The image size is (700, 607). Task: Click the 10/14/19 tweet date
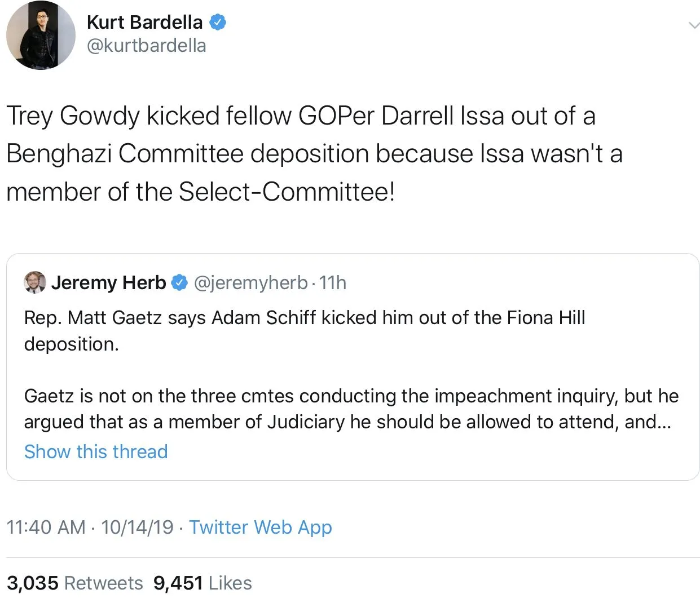point(137,527)
